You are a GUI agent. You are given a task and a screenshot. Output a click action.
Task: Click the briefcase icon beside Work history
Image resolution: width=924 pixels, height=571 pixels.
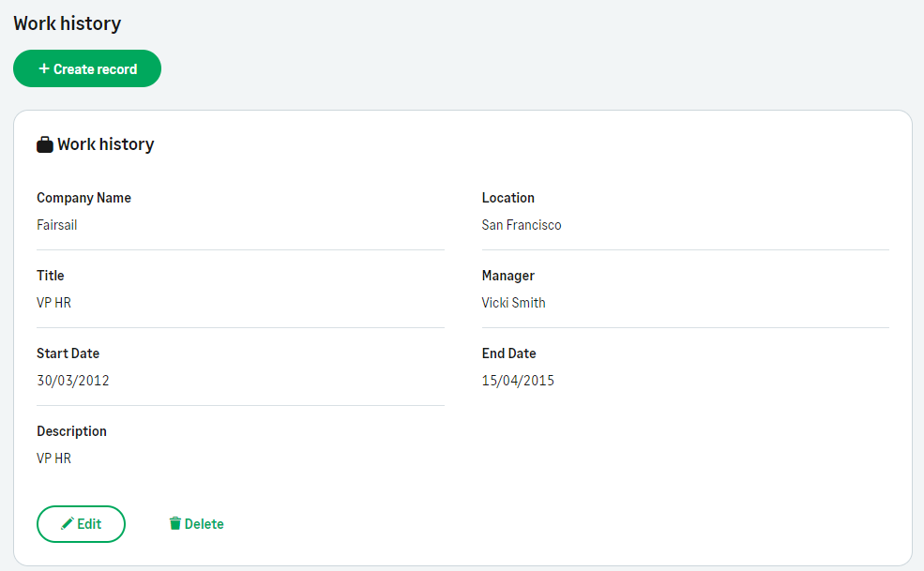click(x=44, y=145)
